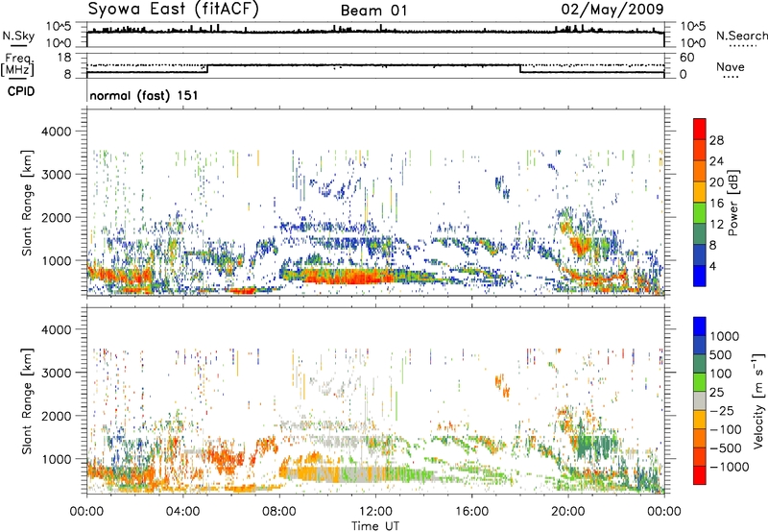This screenshot has height=532, width=768.
Task: Click the dotted line sample under Nave
Action: [x=731, y=78]
